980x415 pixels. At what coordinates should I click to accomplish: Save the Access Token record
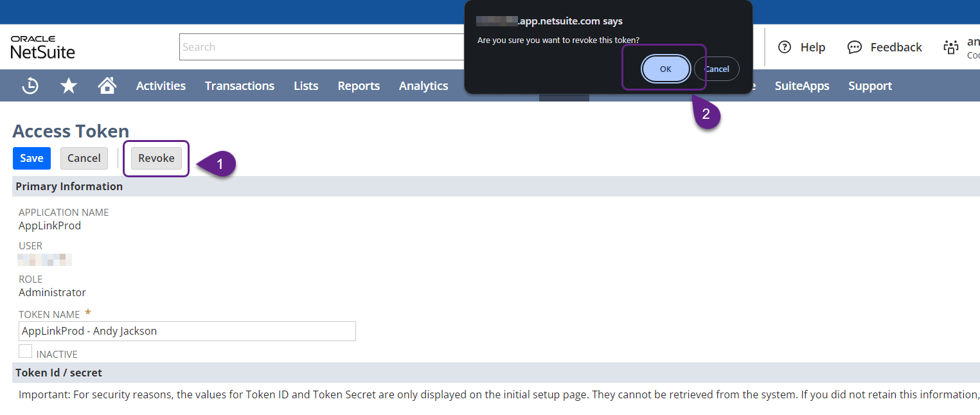[31, 157]
